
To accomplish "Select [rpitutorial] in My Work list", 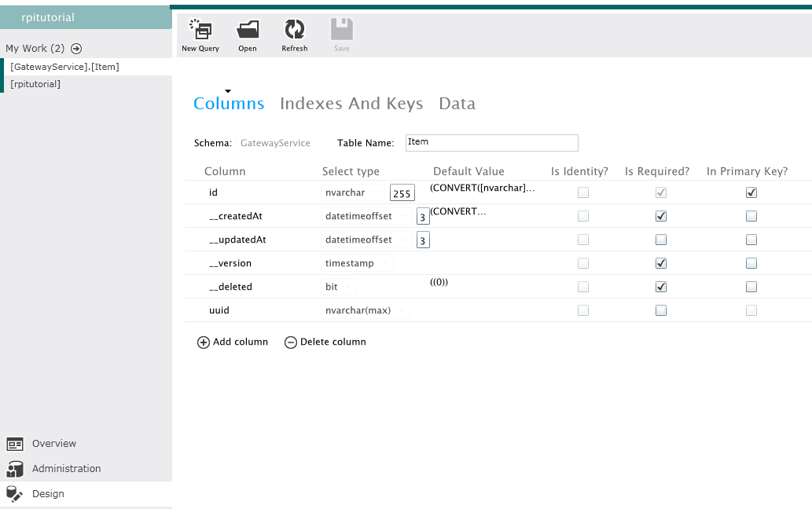I will (35, 84).
